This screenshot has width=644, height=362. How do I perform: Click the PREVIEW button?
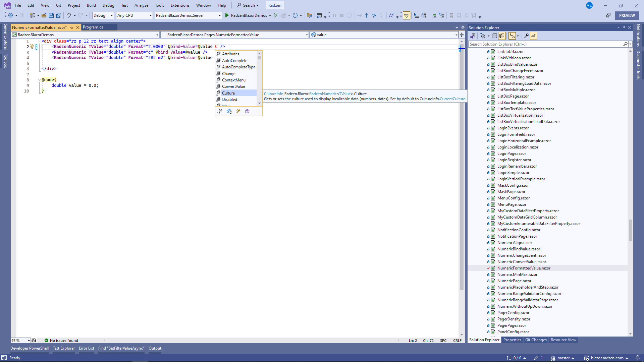[x=627, y=15]
